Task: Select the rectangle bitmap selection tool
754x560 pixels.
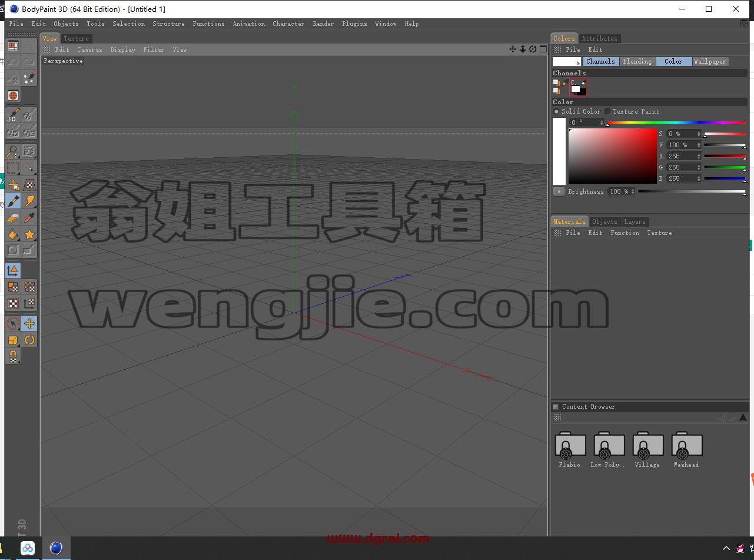Action: [x=13, y=168]
